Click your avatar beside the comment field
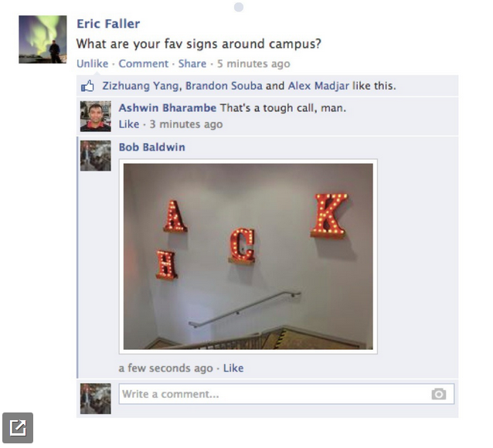The image size is (493, 448). pos(96,399)
